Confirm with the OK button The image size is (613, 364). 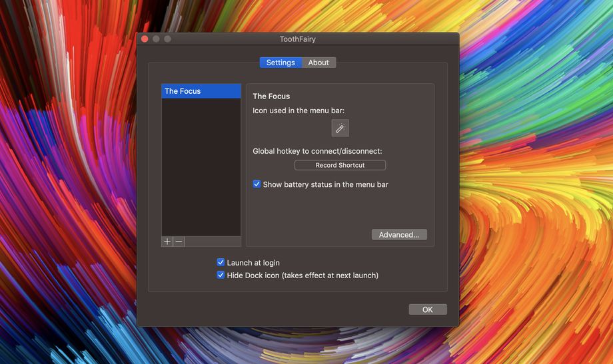click(x=428, y=309)
